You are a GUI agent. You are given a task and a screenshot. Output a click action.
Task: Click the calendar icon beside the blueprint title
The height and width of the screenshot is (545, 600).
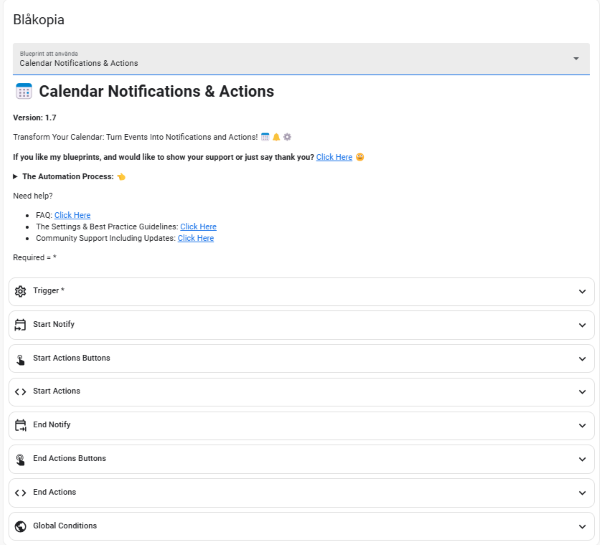point(24,91)
